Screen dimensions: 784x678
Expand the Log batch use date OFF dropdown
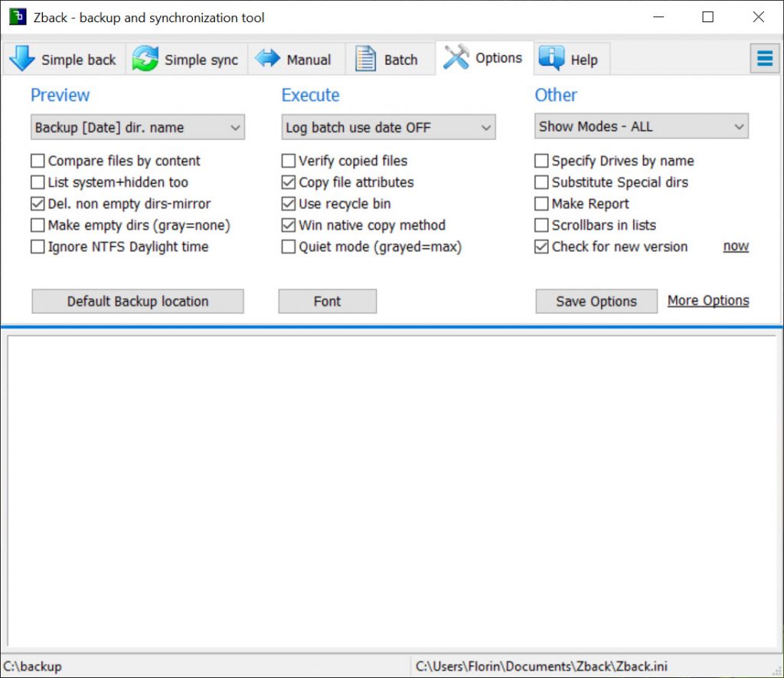click(x=388, y=127)
